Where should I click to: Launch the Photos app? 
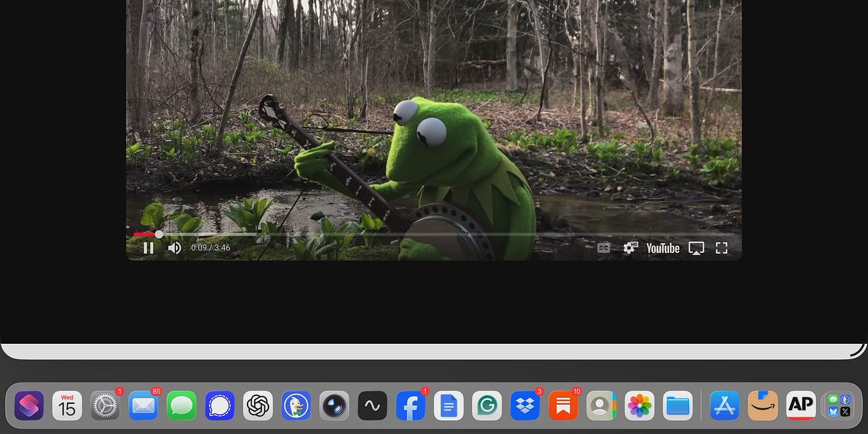tap(640, 405)
